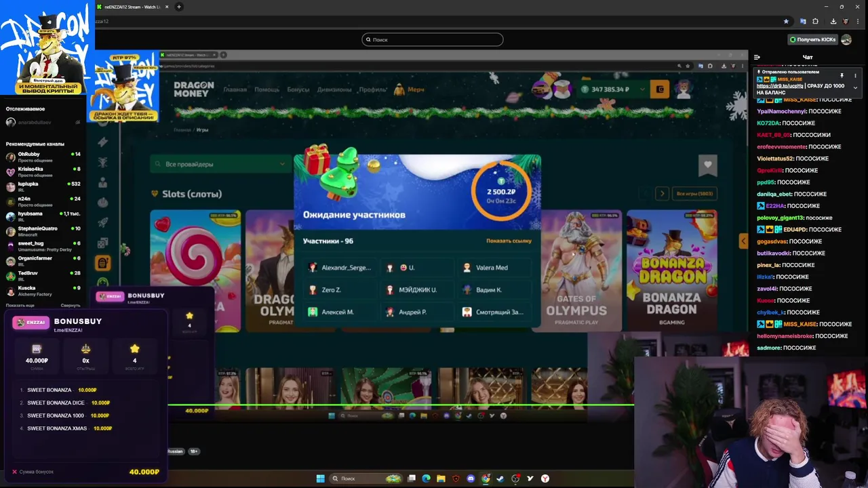Click the orange wallet icon in Dragon Money

point(660,89)
